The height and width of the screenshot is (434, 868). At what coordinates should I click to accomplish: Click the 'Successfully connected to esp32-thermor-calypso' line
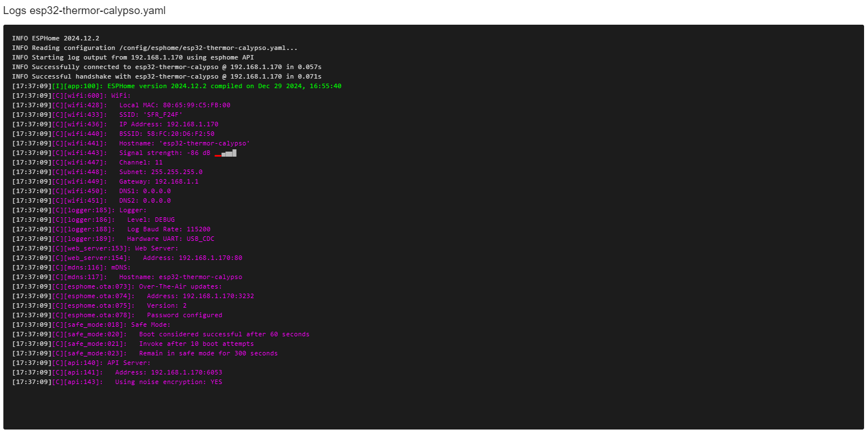click(167, 67)
